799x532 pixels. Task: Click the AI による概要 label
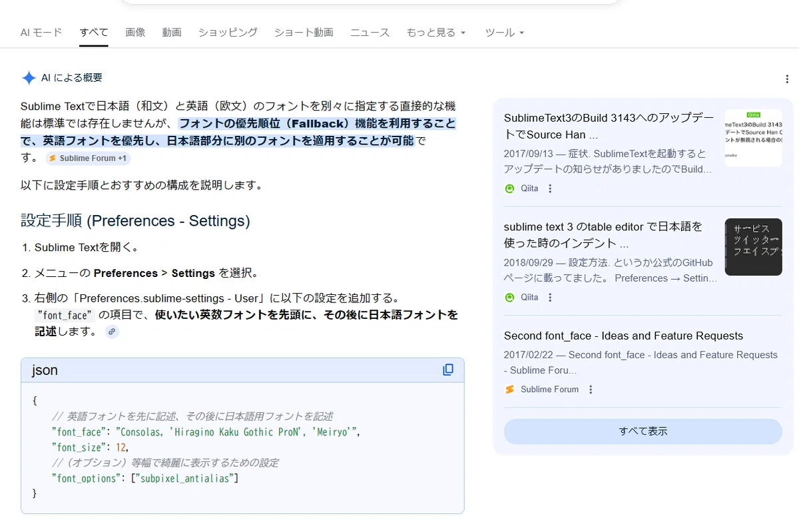pos(72,78)
